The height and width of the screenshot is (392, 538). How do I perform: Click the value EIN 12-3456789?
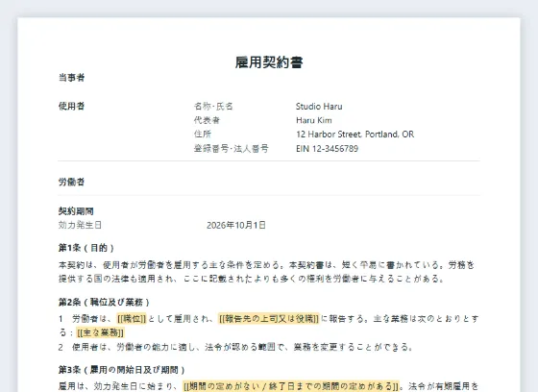coord(328,149)
